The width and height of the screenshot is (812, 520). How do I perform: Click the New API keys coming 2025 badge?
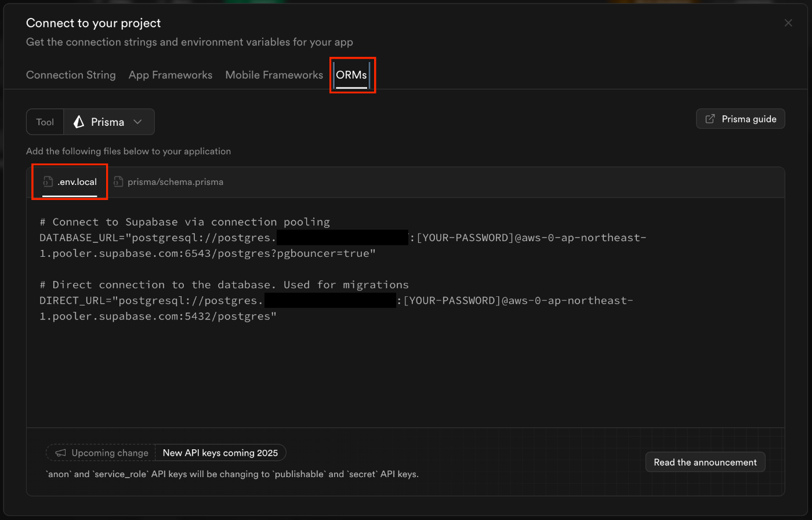220,453
